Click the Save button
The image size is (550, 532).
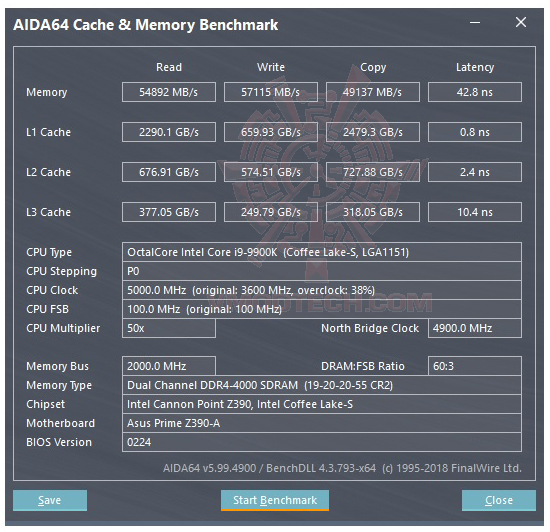(50, 500)
